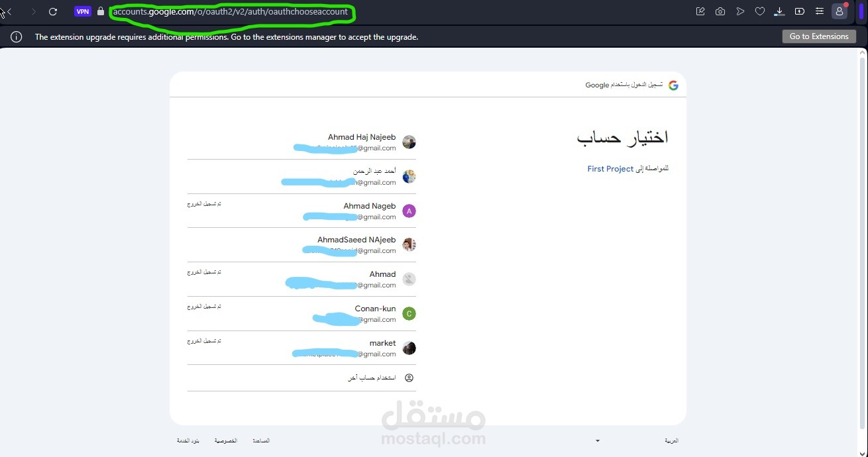The image size is (868, 457).
Task: Click Ahmad Haj Najeeb profile photo
Action: tap(409, 142)
